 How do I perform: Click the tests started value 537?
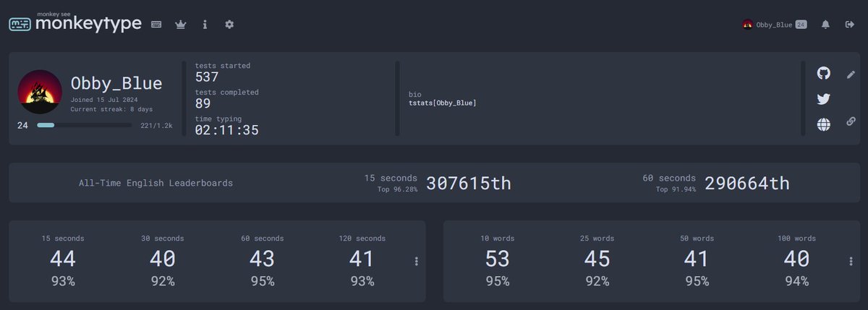click(x=208, y=77)
